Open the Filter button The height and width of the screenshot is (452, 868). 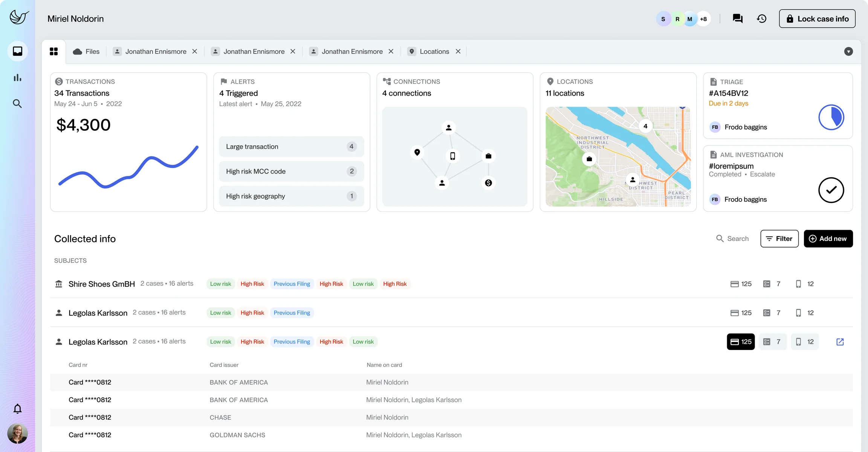(x=779, y=239)
